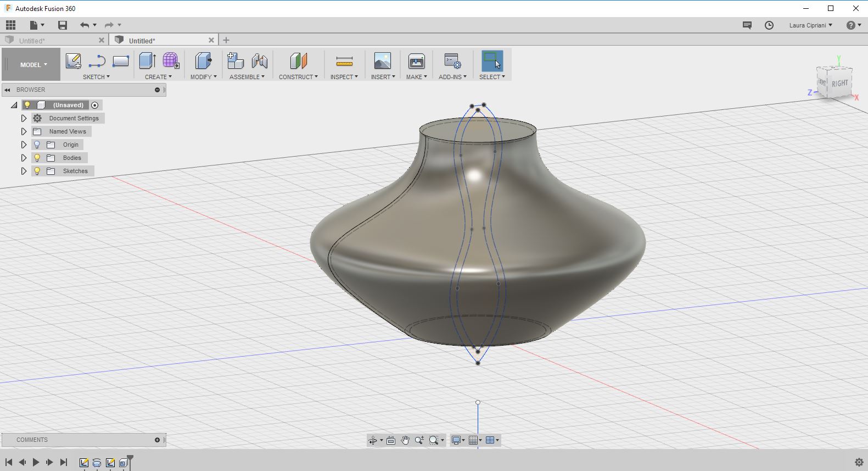Open timeline settings gear icon
Viewport: 868px width, 471px height.
[x=859, y=462]
